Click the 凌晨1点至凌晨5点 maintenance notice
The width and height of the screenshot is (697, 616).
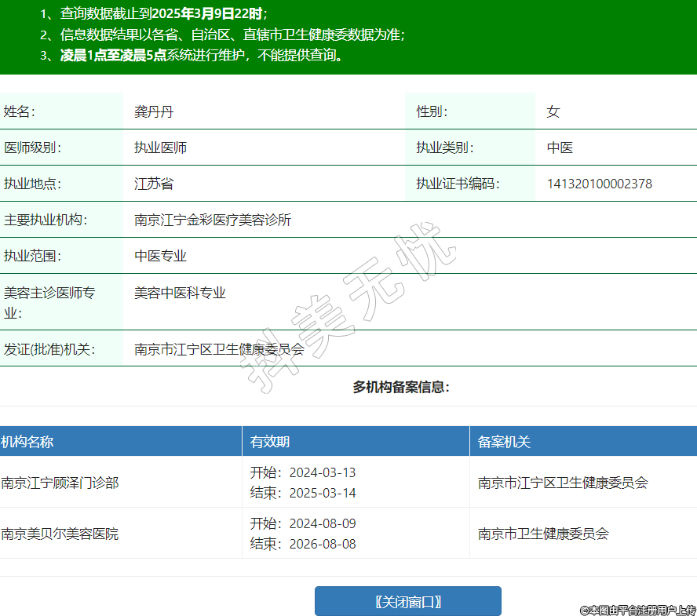113,56
